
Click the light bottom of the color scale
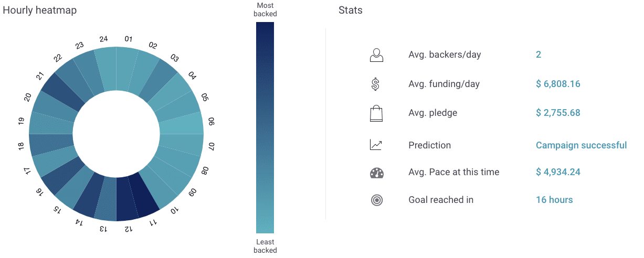point(265,227)
